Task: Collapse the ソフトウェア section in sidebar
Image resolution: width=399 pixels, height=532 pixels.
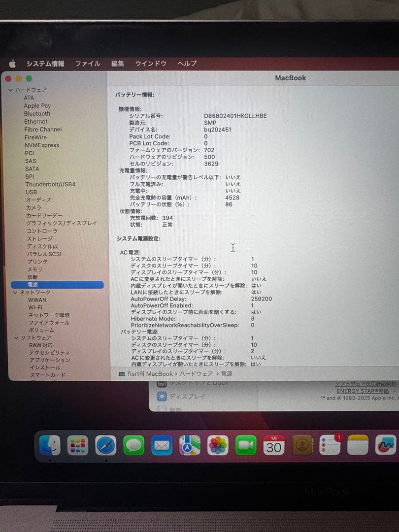Action: (x=17, y=337)
